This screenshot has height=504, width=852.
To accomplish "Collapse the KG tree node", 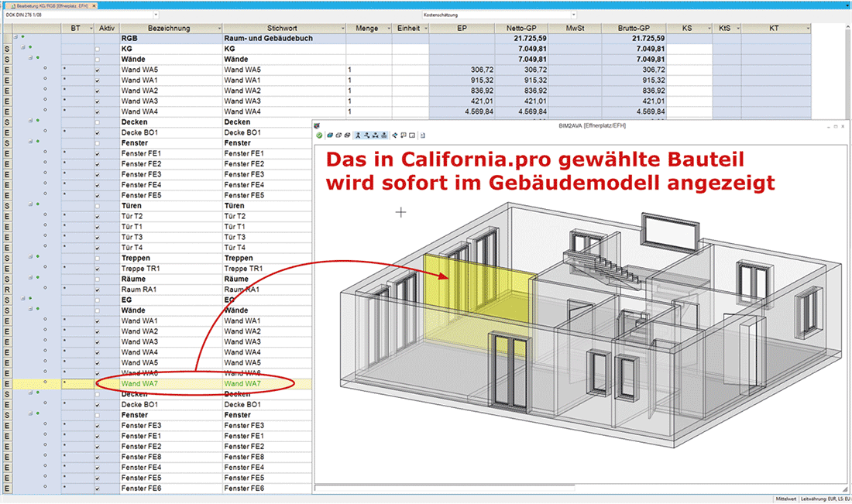I will click(23, 48).
